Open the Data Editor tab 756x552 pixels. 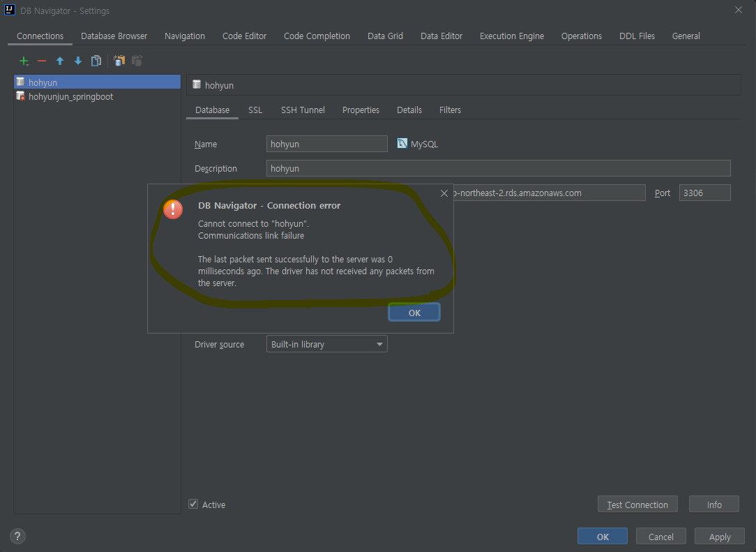pos(441,36)
